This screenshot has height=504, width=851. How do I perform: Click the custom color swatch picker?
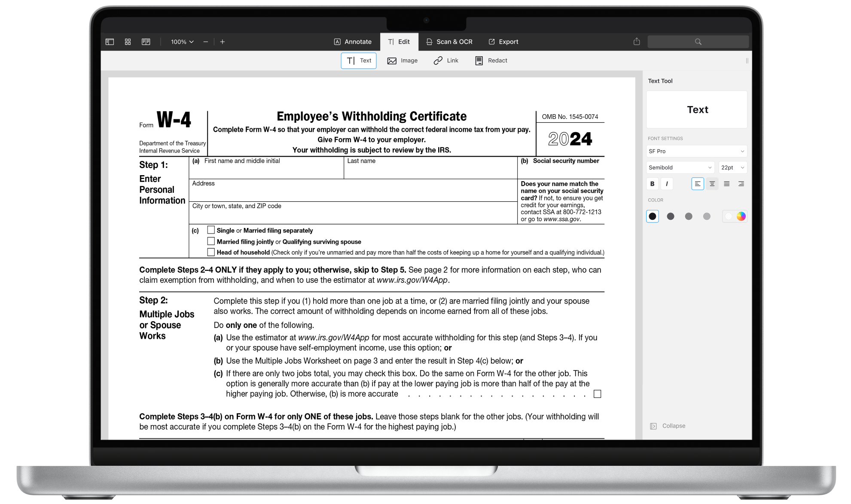(x=741, y=216)
